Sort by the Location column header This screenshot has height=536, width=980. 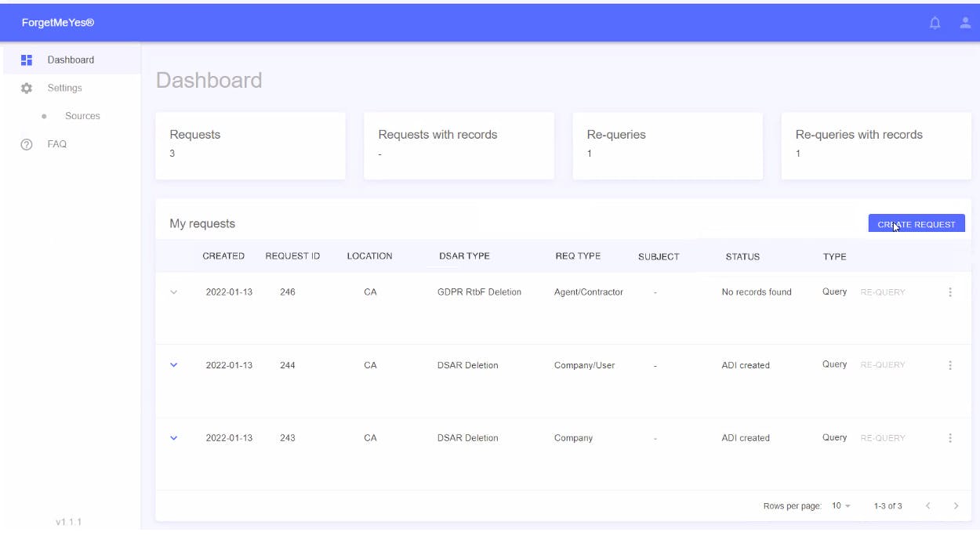(x=369, y=256)
